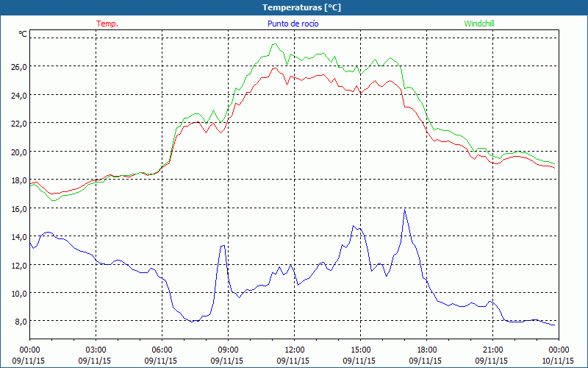
Task: Click the green Windchill legend label
Action: coord(479,24)
